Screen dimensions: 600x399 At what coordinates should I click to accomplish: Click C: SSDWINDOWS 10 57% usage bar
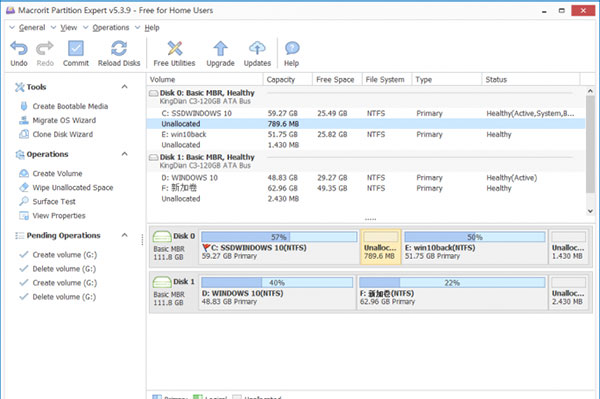279,237
